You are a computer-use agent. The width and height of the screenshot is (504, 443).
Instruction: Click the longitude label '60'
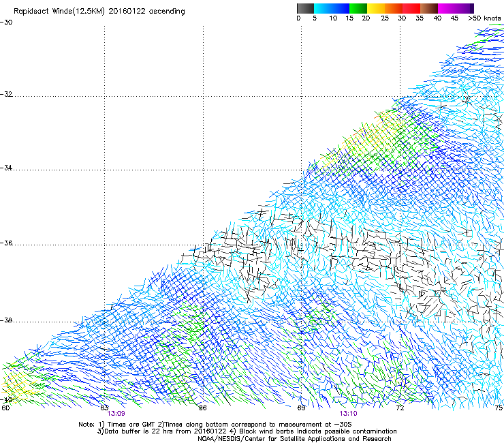[5, 408]
